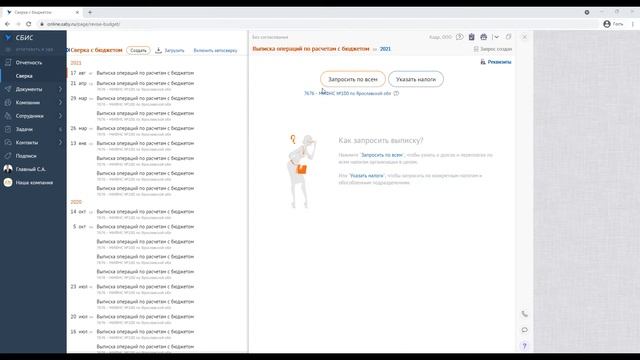Open Подписи menu item
The height and width of the screenshot is (360, 640).
(x=26, y=156)
